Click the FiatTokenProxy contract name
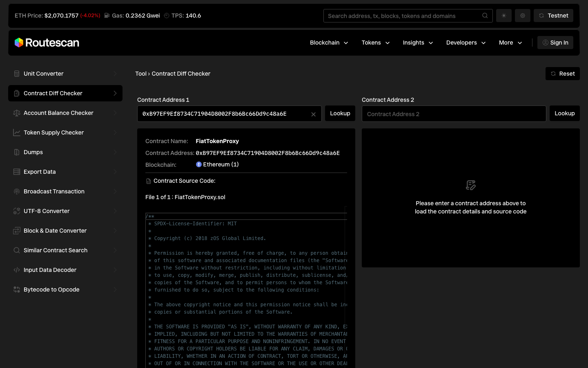The image size is (588, 368). click(217, 141)
